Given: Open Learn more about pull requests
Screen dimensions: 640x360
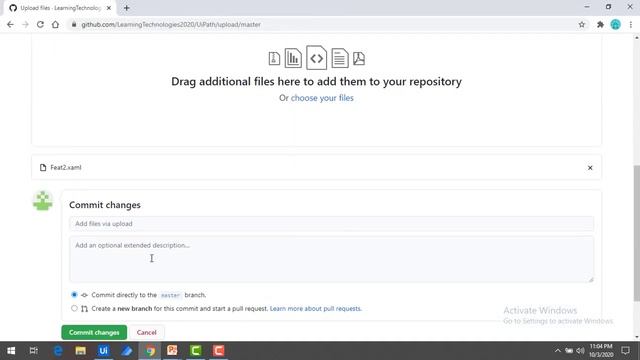Looking at the screenshot, I should click(x=316, y=309).
